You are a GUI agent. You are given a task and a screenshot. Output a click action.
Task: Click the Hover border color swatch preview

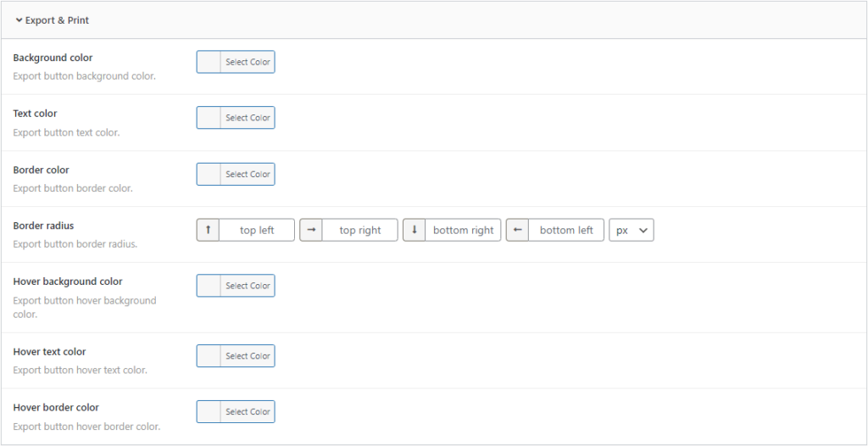[x=209, y=412]
